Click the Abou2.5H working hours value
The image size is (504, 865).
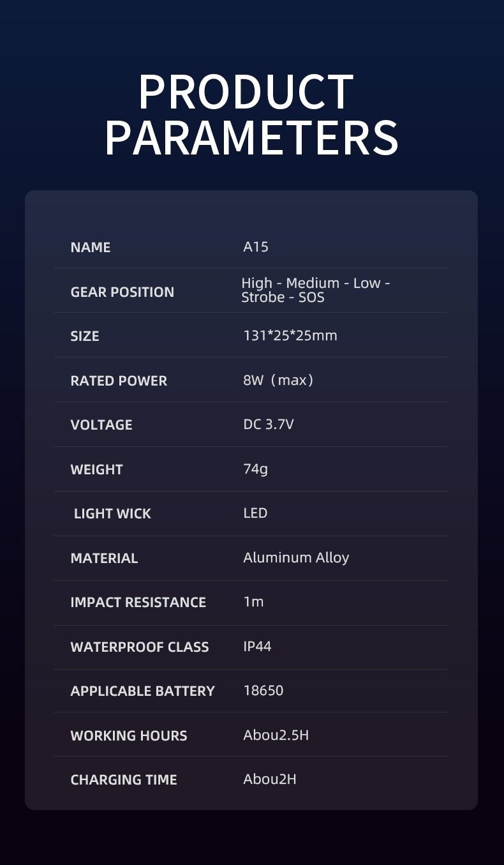pyautogui.click(x=276, y=735)
